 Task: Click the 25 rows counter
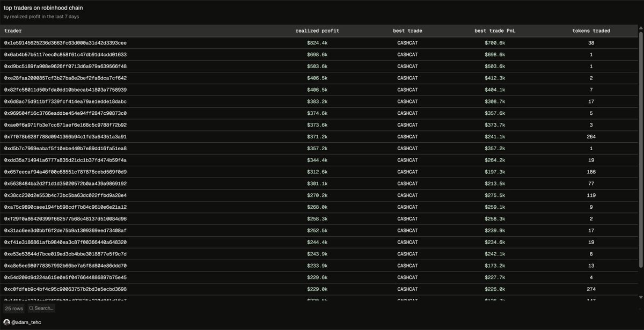[14, 309]
